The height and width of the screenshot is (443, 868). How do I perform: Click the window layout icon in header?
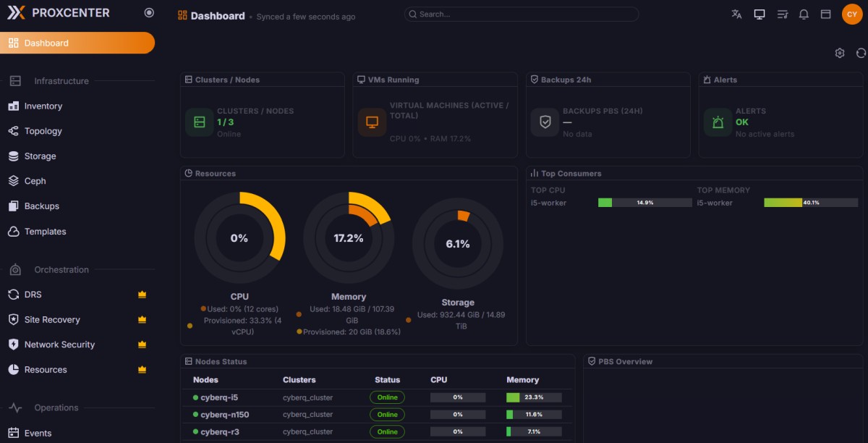pos(825,14)
